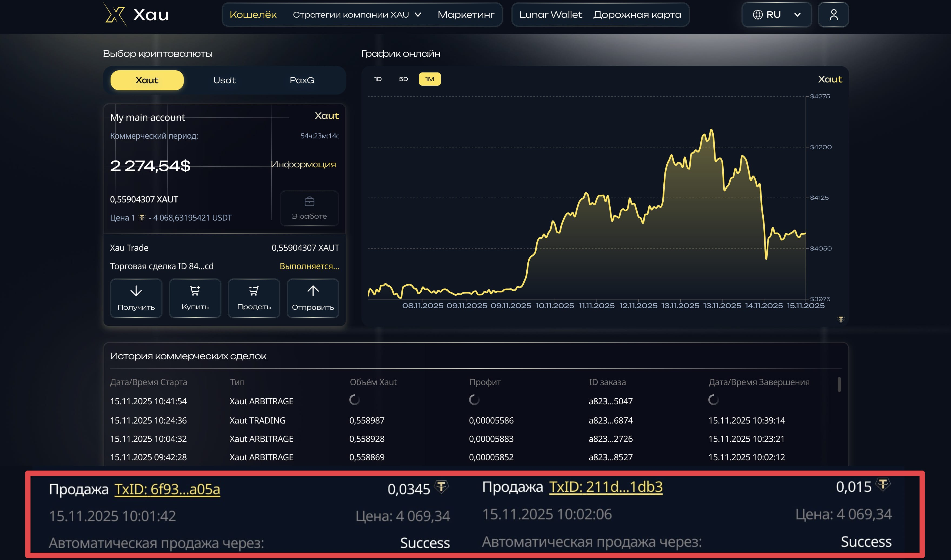The height and width of the screenshot is (560, 951).
Task: Click the Tether icon below chart
Action: pos(840,319)
